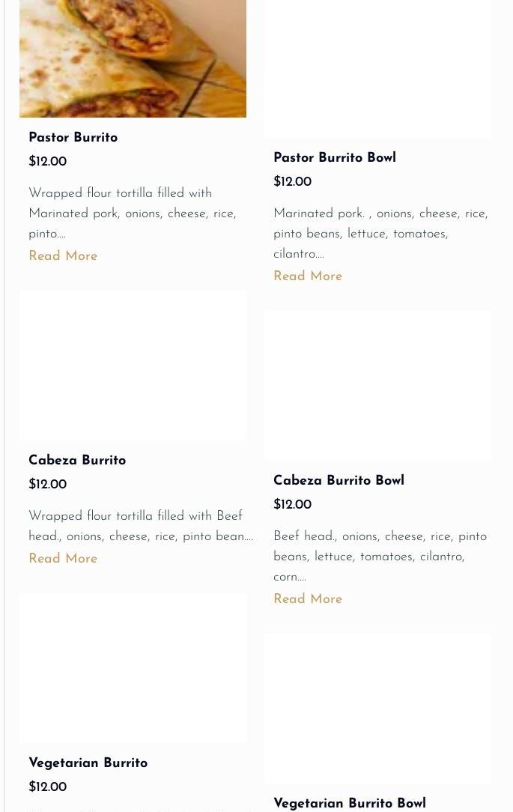Click Read More for Cabeza Burrito Bowl
Image resolution: width=513 pixels, height=812 pixels.
pos(307,599)
